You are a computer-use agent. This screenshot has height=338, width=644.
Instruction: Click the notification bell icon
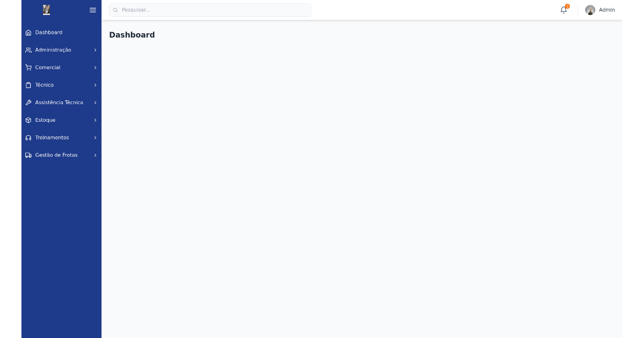coord(563,10)
